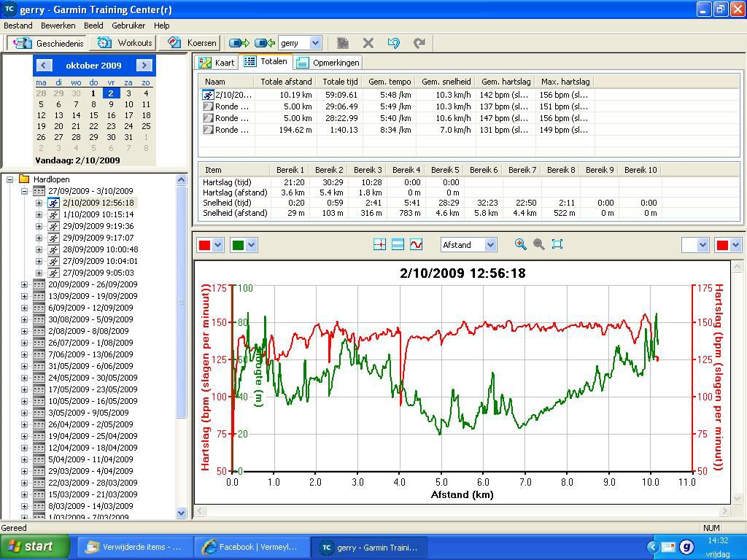
Task: Click the Start button on taskbar
Action: pos(34,546)
